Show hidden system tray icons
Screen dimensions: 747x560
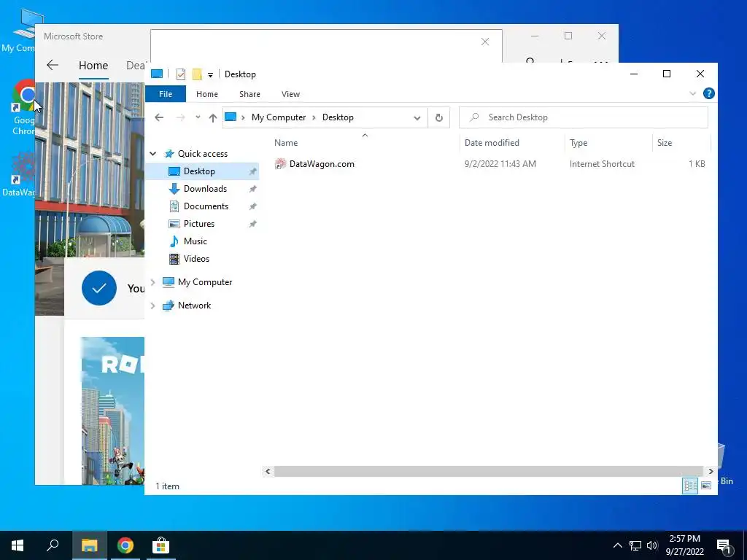click(617, 545)
